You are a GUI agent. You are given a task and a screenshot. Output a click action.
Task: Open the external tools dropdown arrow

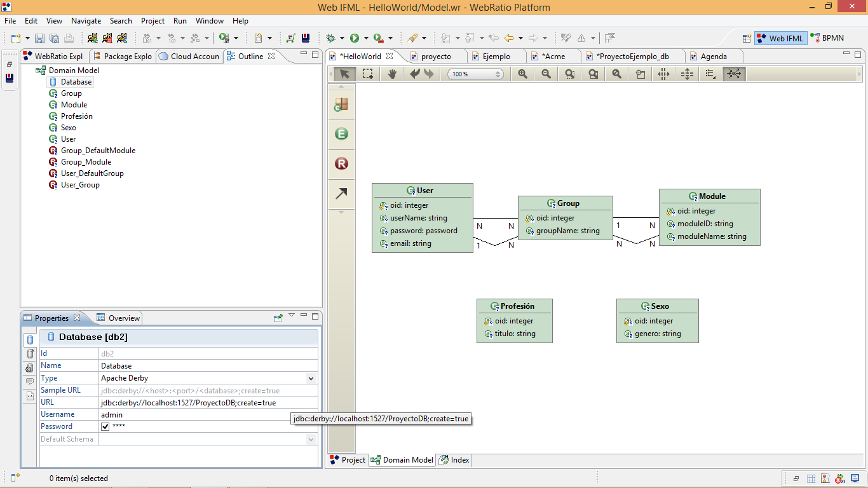(x=390, y=38)
